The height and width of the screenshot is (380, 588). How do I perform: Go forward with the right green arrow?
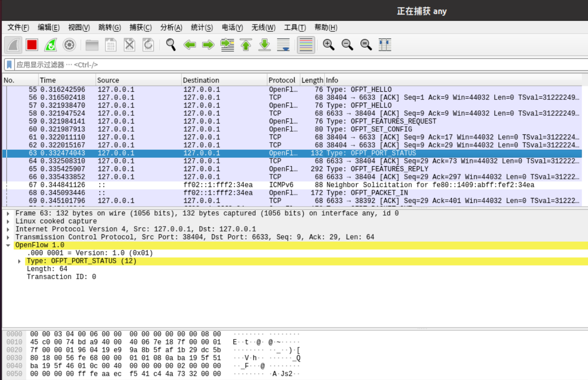[208, 44]
